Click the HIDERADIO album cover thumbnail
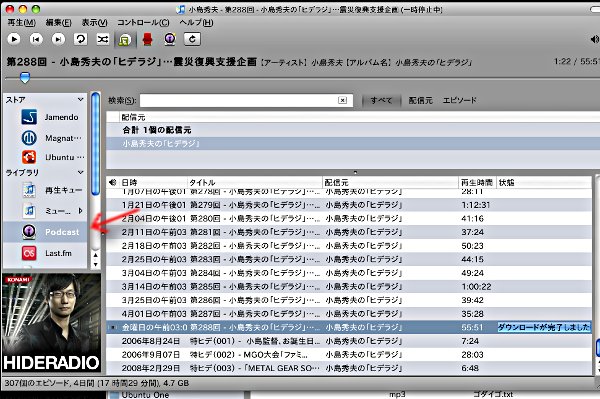600x399 pixels. (x=51, y=322)
